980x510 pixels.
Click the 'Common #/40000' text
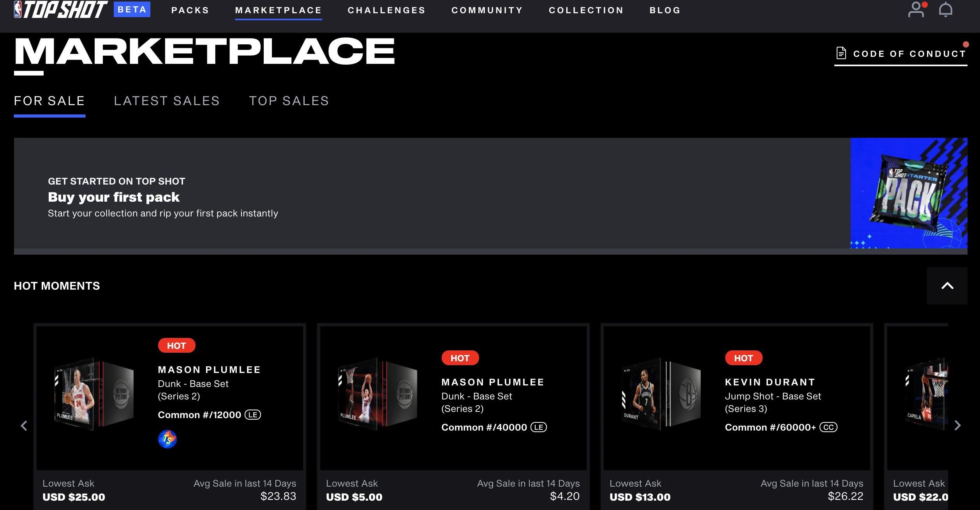click(x=484, y=427)
